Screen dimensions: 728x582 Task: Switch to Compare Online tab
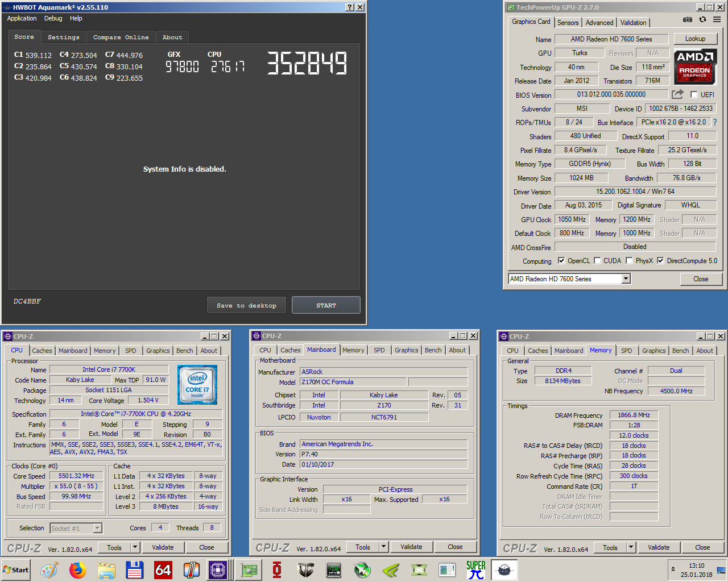tap(121, 37)
